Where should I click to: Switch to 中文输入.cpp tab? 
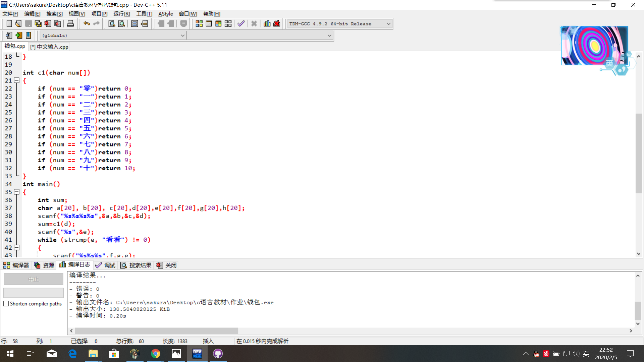pyautogui.click(x=50, y=47)
